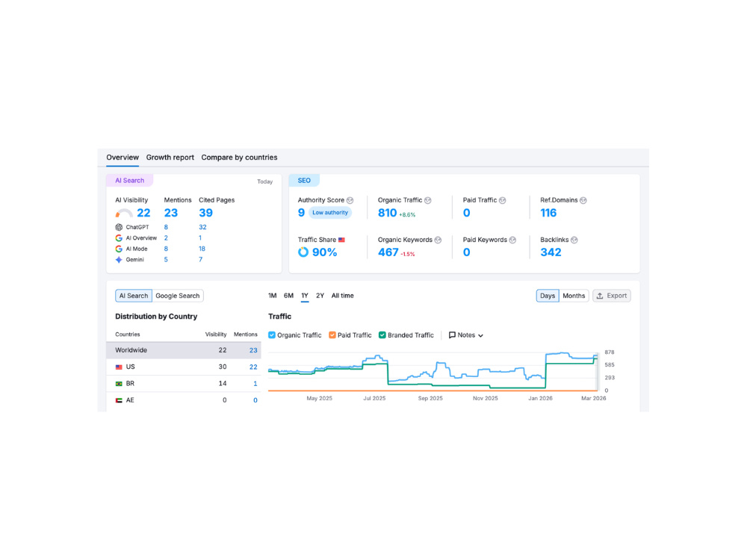Select the 1Y time range
Viewport: 747px width, 560px height.
pyautogui.click(x=305, y=296)
